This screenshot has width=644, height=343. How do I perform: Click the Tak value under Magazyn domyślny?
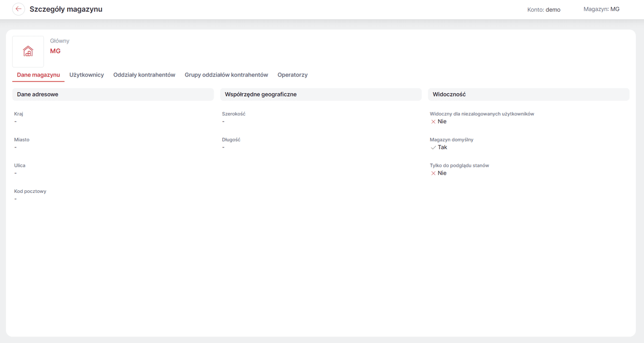click(x=442, y=147)
